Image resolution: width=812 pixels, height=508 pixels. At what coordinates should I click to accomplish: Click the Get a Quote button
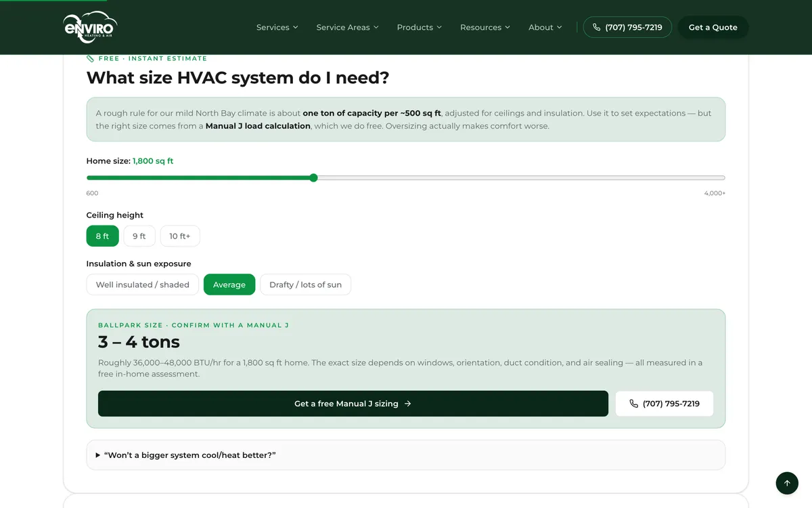713,27
